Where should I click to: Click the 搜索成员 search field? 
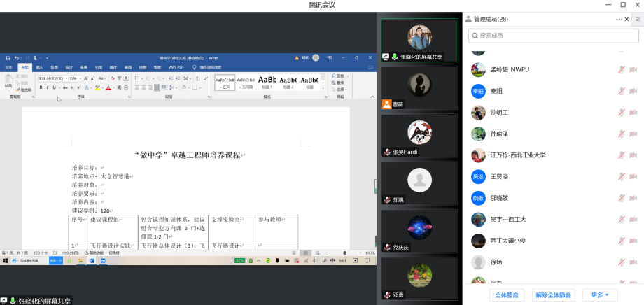point(553,35)
